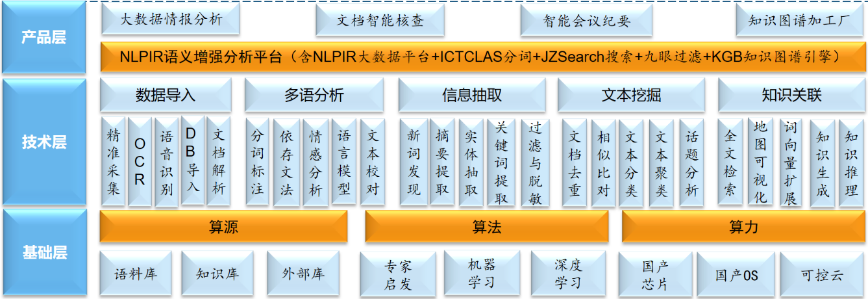Click the 国产芯片 box
The width and height of the screenshot is (868, 299).
point(655,274)
